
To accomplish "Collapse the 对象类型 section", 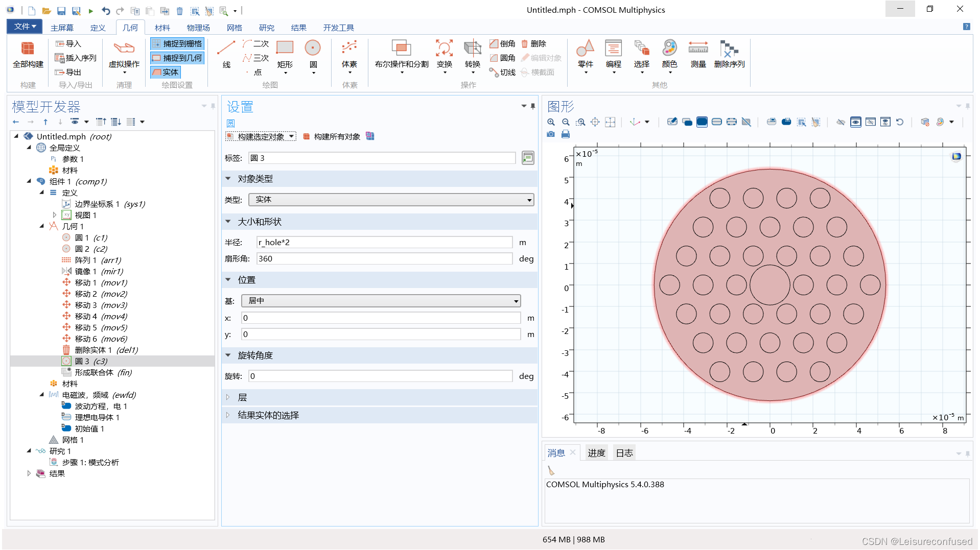I will pyautogui.click(x=228, y=179).
